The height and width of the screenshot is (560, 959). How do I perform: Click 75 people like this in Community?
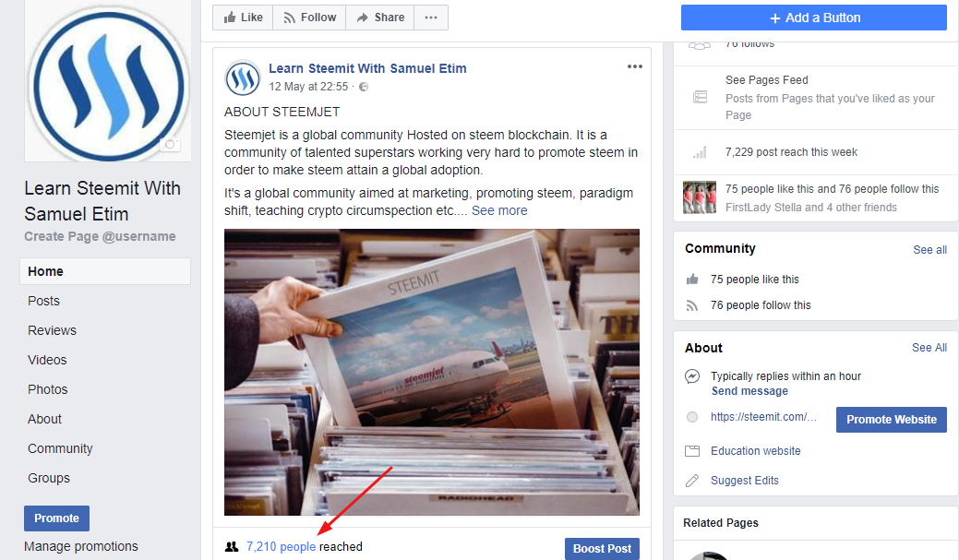(755, 280)
